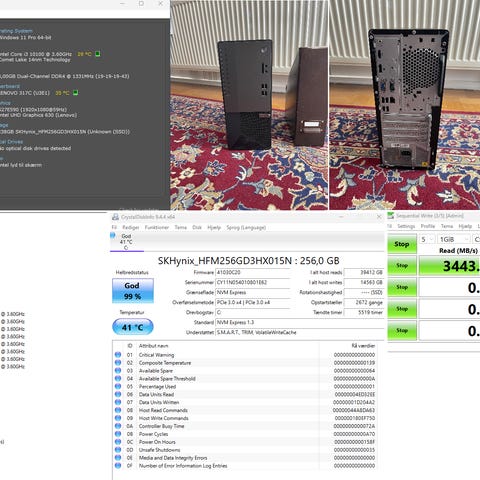Click the large Stop button beside the count dropdown
This screenshot has height=480, width=480.
pyautogui.click(x=402, y=244)
